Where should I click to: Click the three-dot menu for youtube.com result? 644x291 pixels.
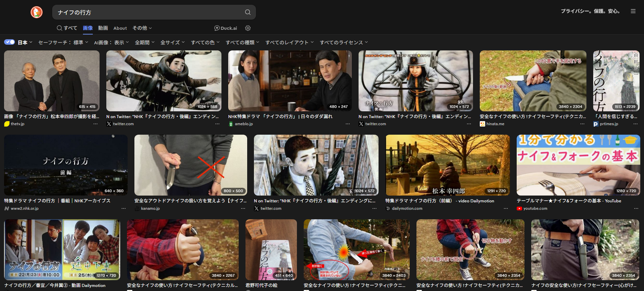pos(636,208)
